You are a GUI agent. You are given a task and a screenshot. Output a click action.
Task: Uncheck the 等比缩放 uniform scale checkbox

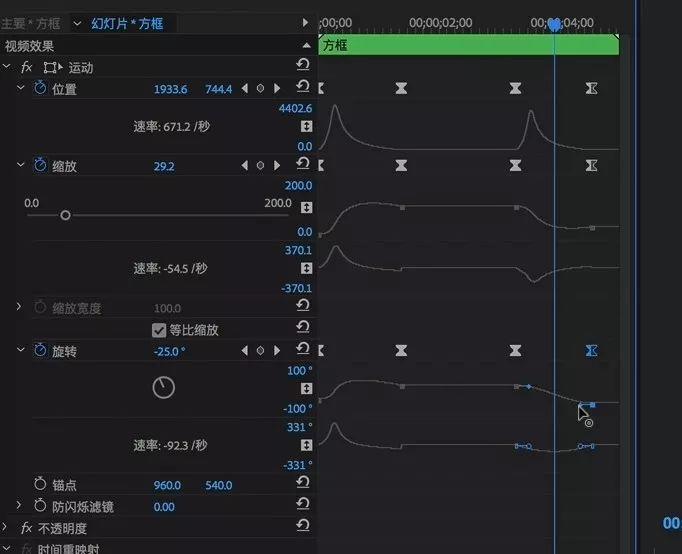click(x=159, y=330)
